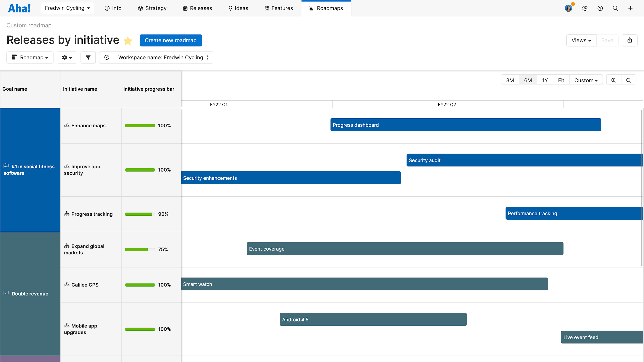This screenshot has height=362, width=644.
Task: Open the Ideas section
Action: (238, 8)
